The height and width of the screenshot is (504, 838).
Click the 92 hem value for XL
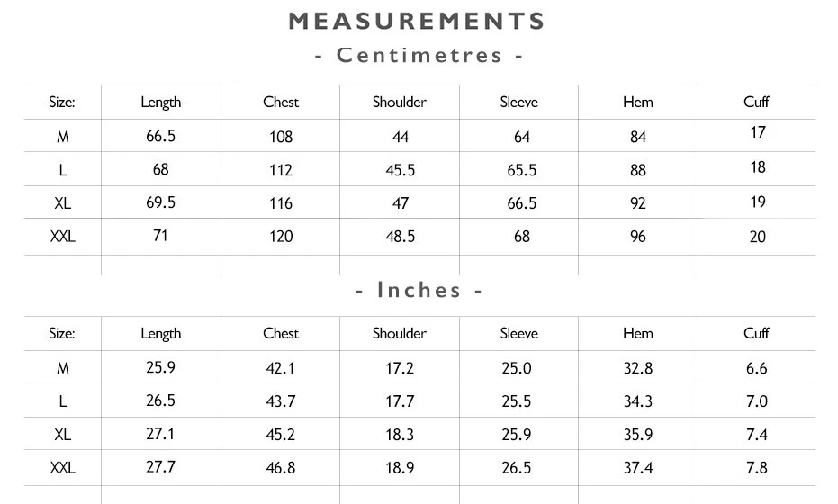point(637,203)
